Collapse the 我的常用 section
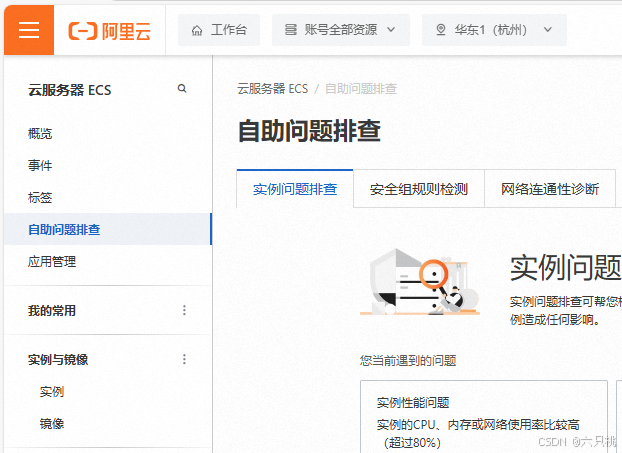 point(52,311)
